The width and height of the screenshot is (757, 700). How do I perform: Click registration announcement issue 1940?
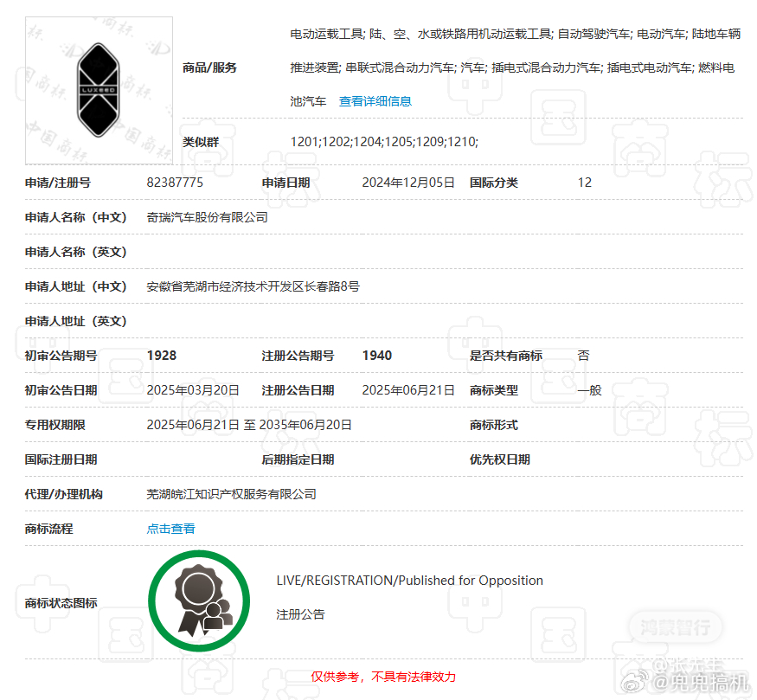point(377,356)
